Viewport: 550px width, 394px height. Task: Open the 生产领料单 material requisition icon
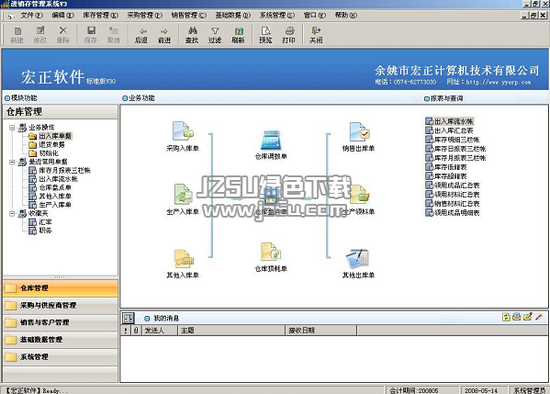(x=359, y=195)
